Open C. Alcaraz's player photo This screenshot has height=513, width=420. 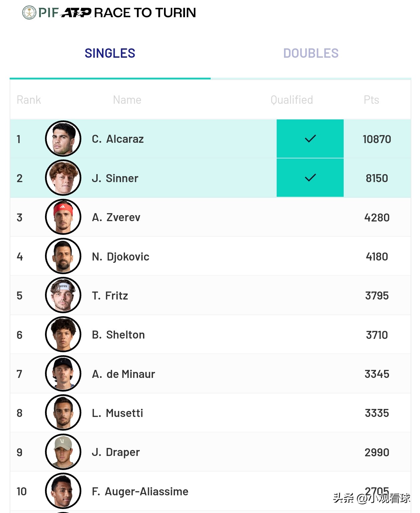click(x=63, y=139)
